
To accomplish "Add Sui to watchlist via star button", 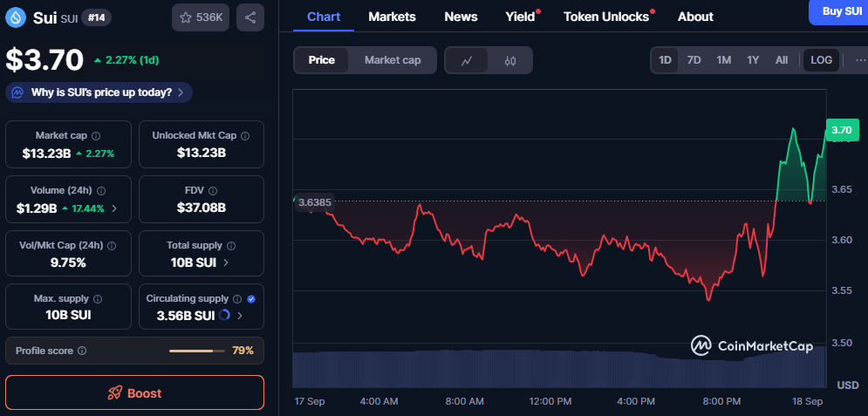I will point(201,17).
